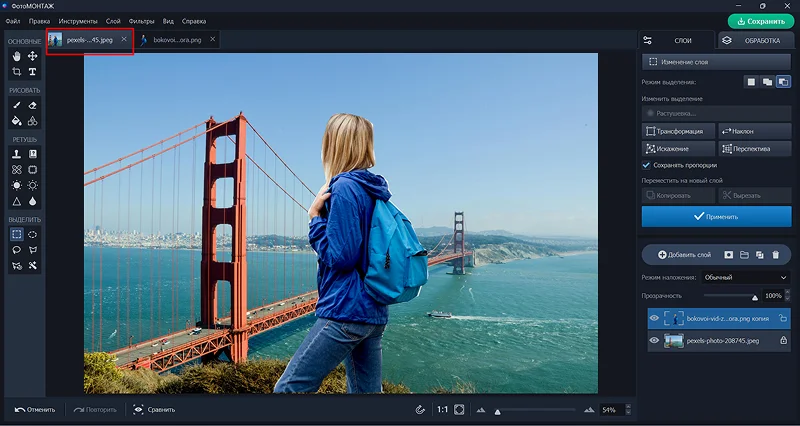The height and width of the screenshot is (426, 800).
Task: Select the Polygonal lasso tool
Action: tap(33, 250)
